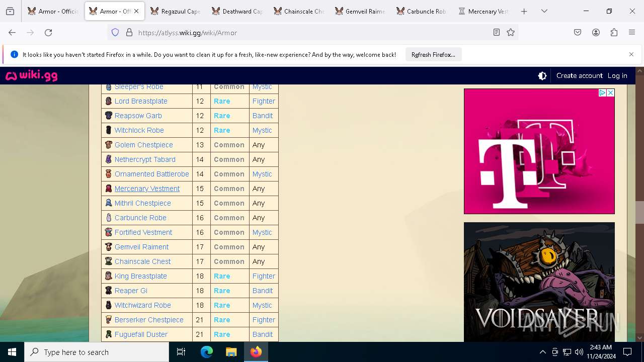644x362 pixels.
Task: Open Firefox account icon
Action: coord(596,33)
